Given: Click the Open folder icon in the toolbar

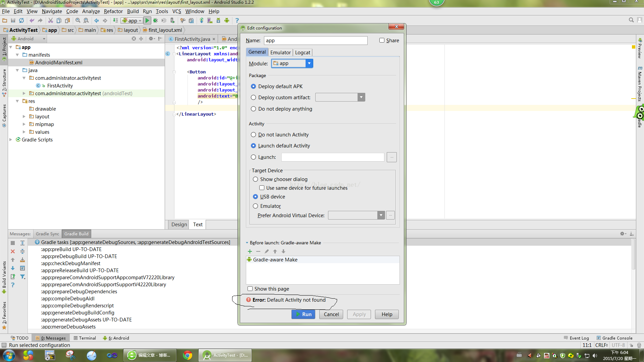Looking at the screenshot, I should point(5,20).
